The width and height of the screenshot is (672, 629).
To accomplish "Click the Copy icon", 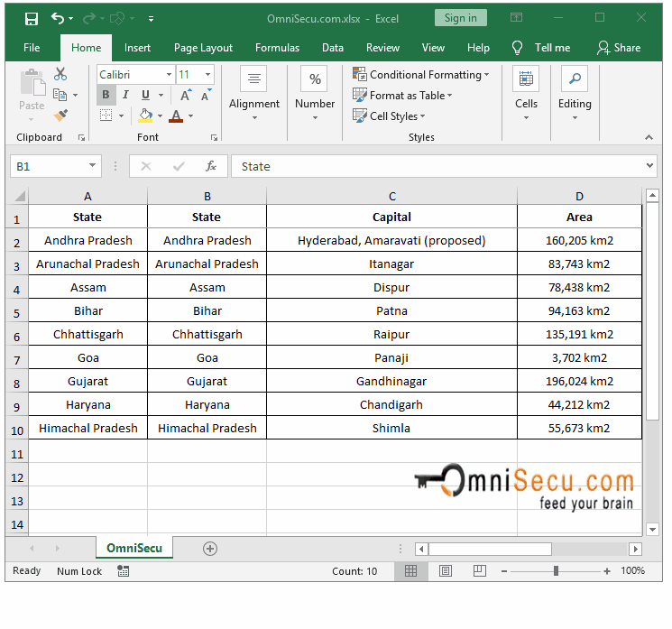I will 60,95.
